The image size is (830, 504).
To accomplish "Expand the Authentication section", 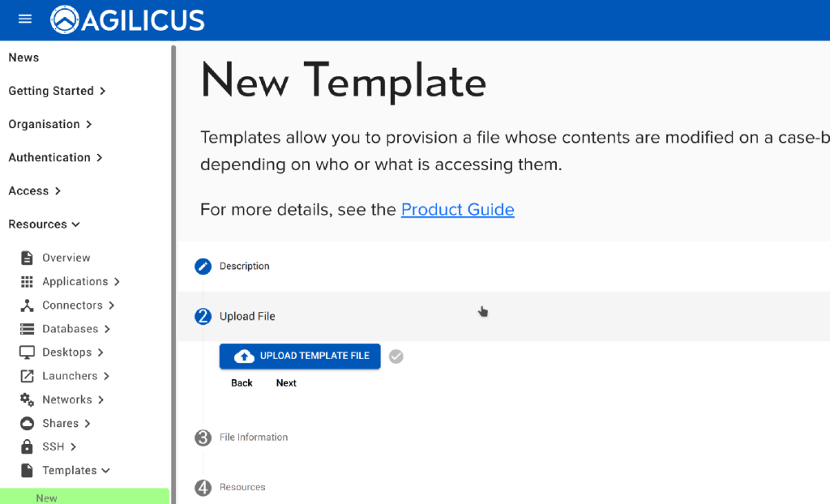I will point(55,157).
